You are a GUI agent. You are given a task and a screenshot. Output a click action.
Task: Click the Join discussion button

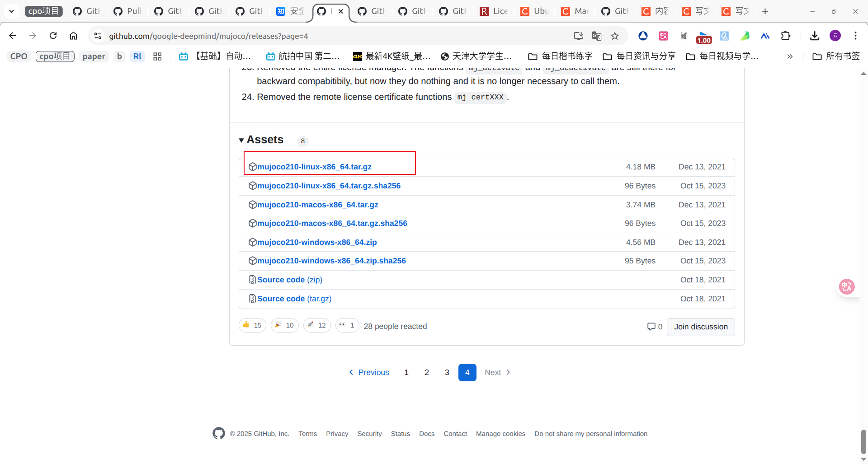701,327
